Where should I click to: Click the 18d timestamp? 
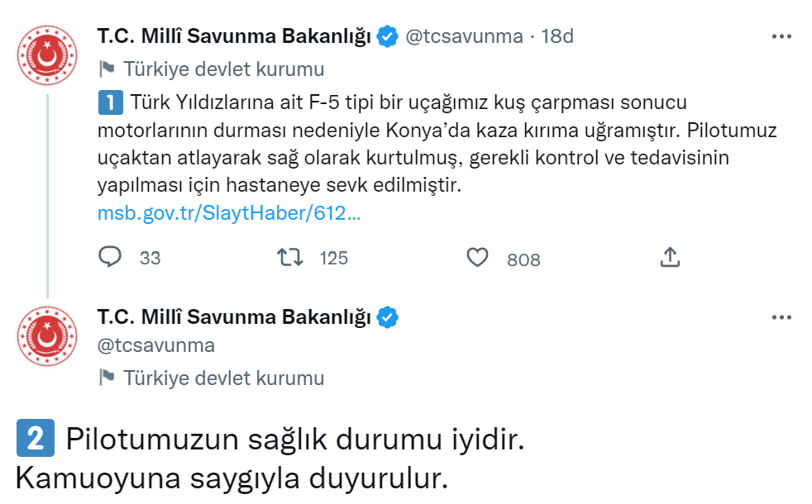(x=557, y=36)
